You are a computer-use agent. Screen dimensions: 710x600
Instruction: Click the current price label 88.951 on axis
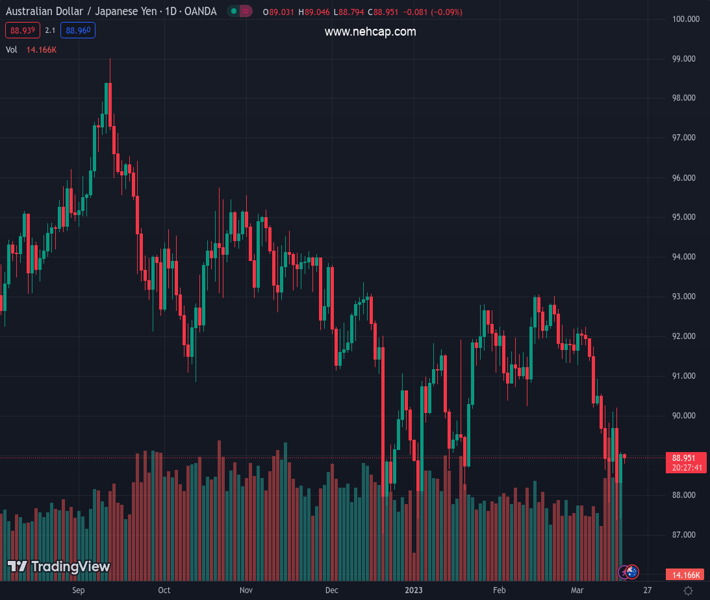[684, 458]
